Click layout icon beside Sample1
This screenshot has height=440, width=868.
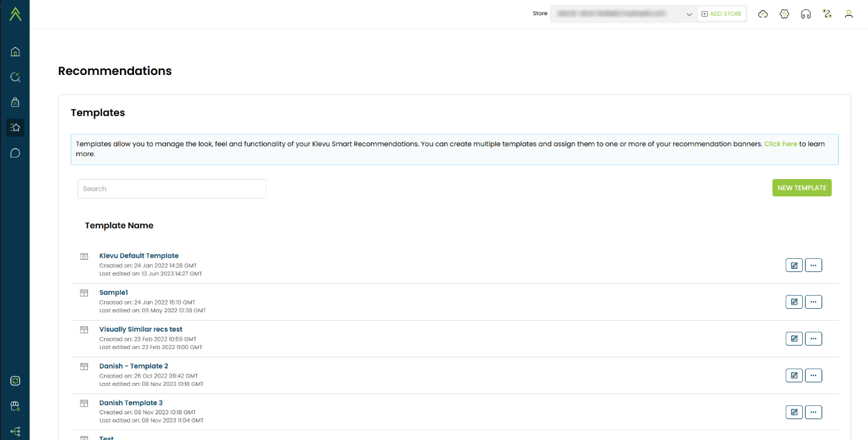pyautogui.click(x=84, y=293)
